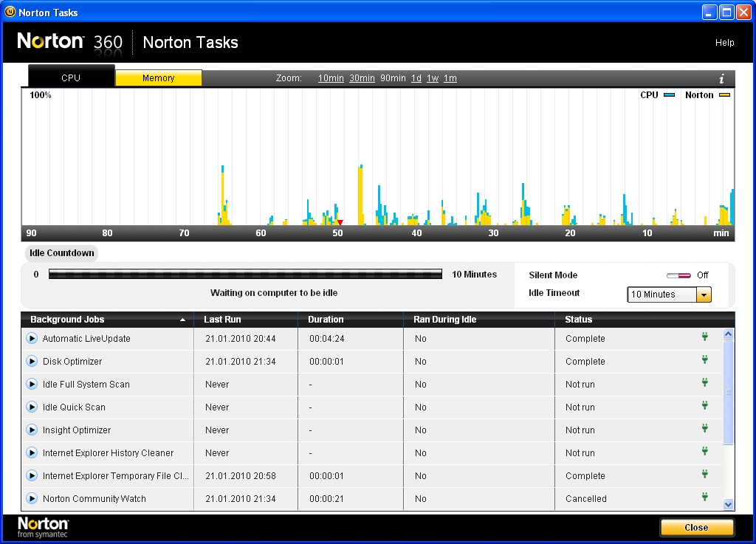Viewport: 756px width, 544px height.
Task: Click power plug icon in History Cleaner row
Action: click(x=705, y=451)
